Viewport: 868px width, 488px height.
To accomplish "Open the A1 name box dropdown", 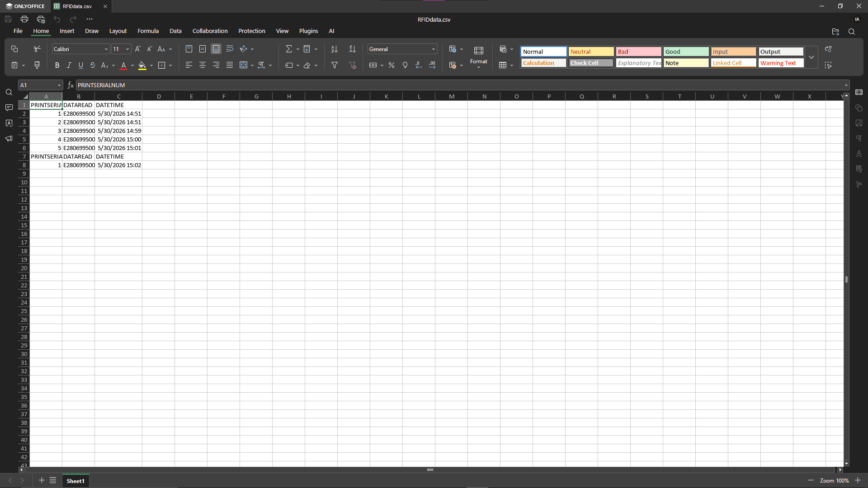I will coord(59,85).
